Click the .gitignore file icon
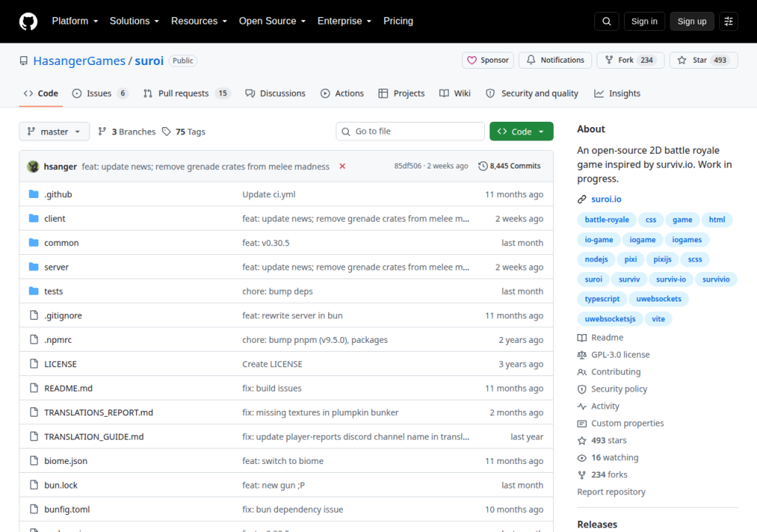Viewport: 757px width, 532px height. point(34,316)
